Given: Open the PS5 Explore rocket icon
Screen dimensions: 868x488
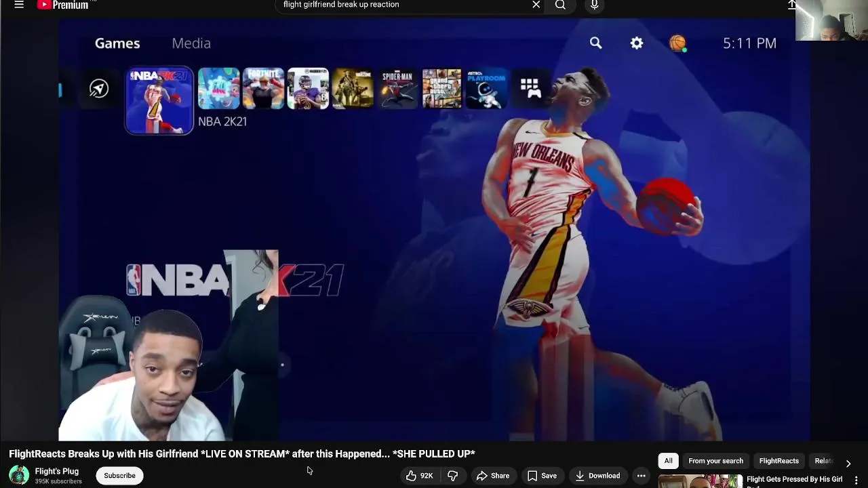Looking at the screenshot, I should point(99,89).
